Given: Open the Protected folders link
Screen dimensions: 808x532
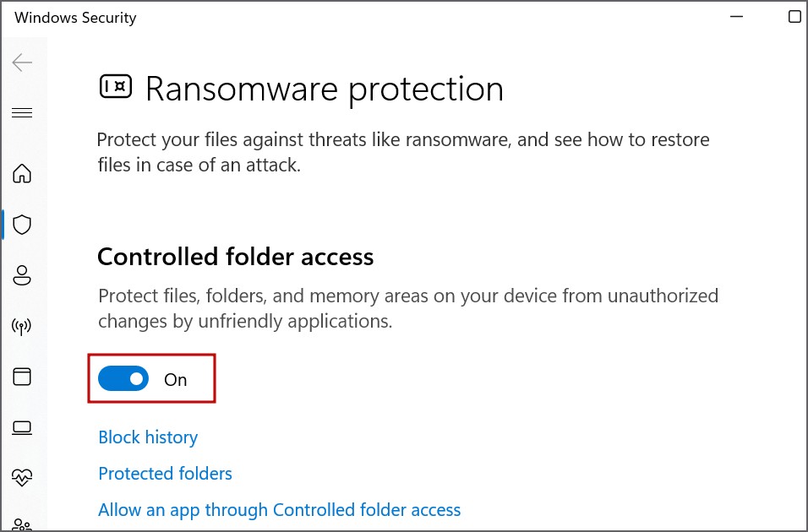Looking at the screenshot, I should coord(165,474).
